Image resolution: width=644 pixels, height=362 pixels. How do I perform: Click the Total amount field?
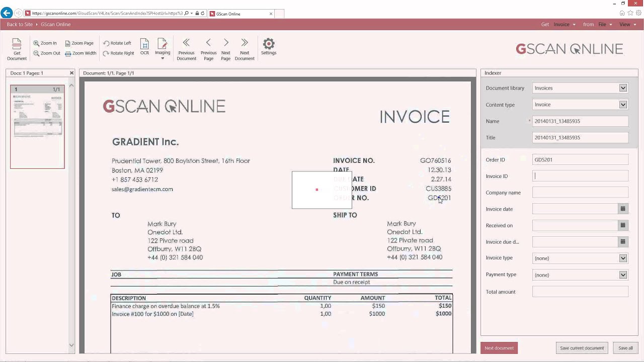tap(580, 292)
